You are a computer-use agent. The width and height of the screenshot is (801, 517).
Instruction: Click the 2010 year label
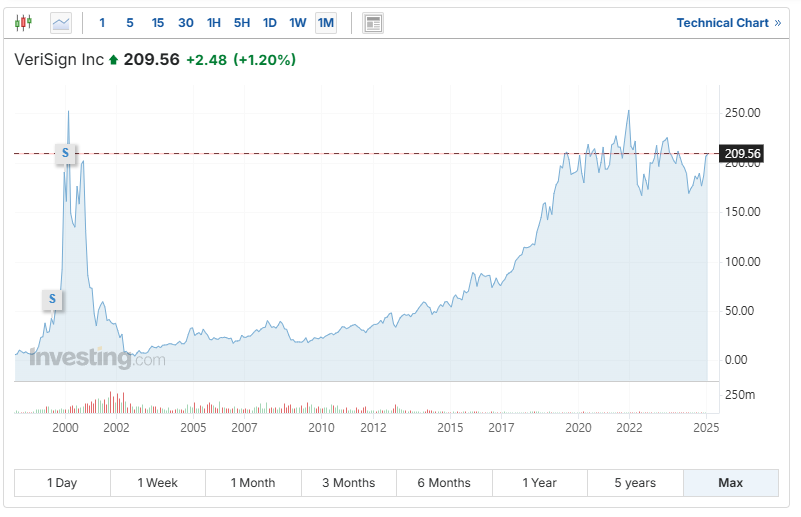pyautogui.click(x=321, y=428)
